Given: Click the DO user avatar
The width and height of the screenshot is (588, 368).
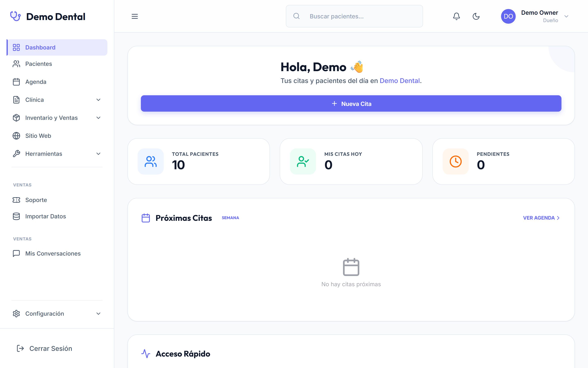Looking at the screenshot, I should pyautogui.click(x=508, y=16).
